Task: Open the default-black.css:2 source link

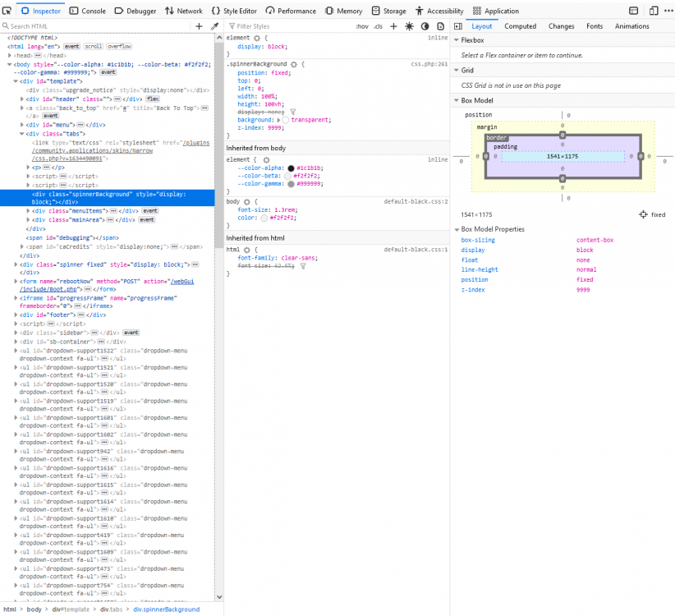Action: coord(416,201)
